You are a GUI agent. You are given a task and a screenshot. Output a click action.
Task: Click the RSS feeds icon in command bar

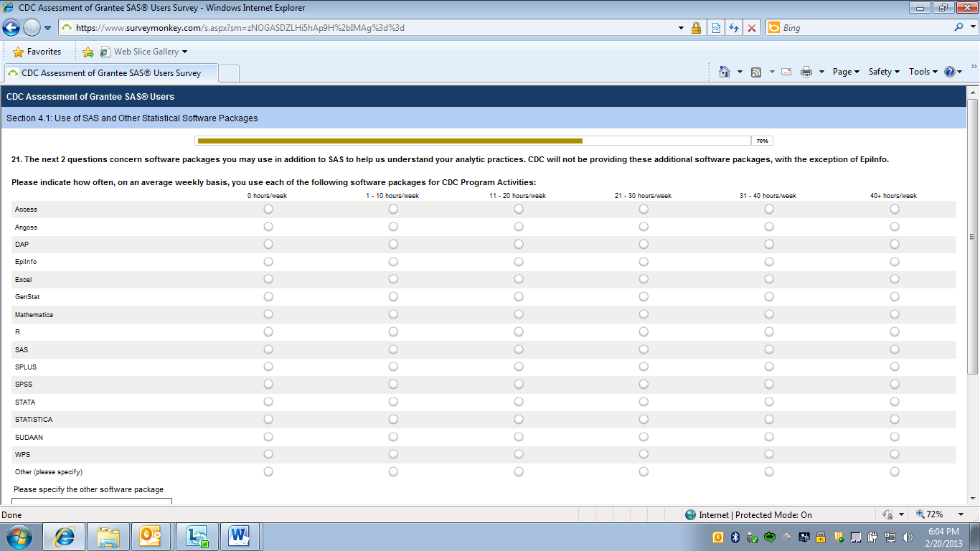tap(756, 72)
